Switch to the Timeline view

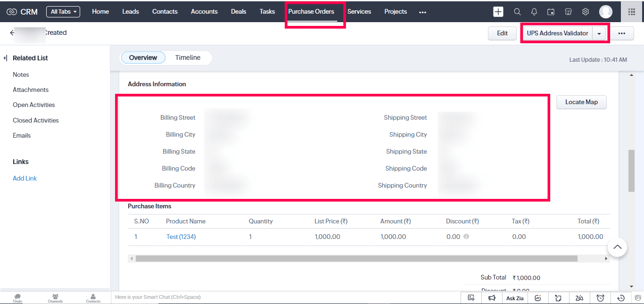[188, 58]
